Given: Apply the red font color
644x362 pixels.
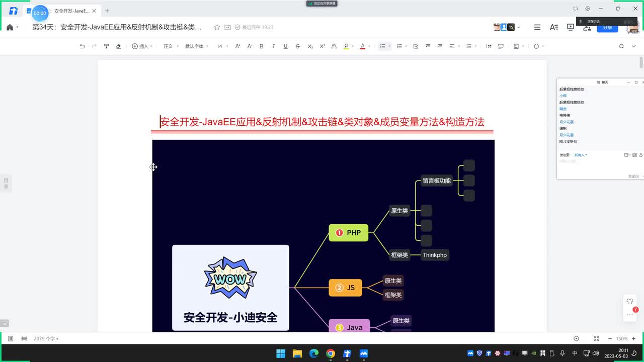Looking at the screenshot, I should tap(362, 46).
